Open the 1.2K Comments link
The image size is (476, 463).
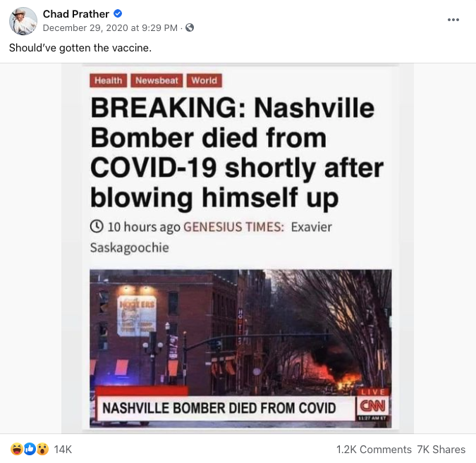[x=374, y=450]
